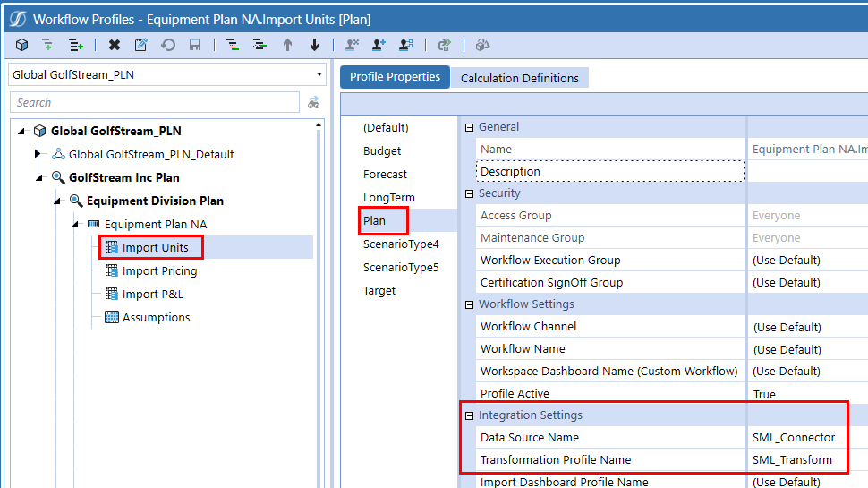Screen dimensions: 868x488
Task: Select Assumptions in the tree
Action: [156, 317]
